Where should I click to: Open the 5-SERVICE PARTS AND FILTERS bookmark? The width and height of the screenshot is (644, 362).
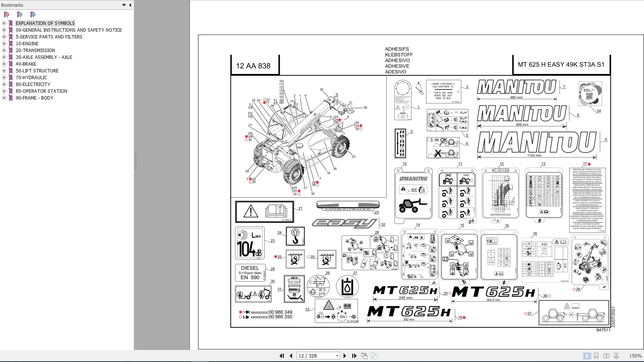tap(49, 37)
